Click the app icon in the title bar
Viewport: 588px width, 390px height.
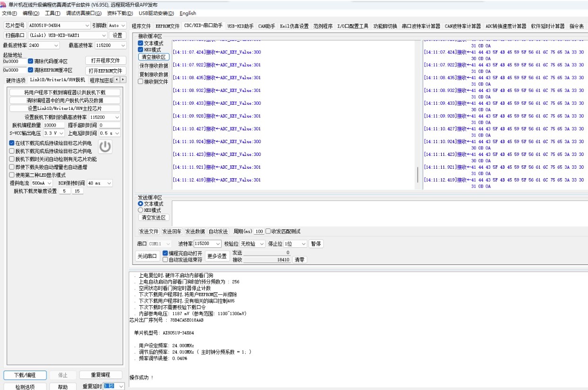4,4
